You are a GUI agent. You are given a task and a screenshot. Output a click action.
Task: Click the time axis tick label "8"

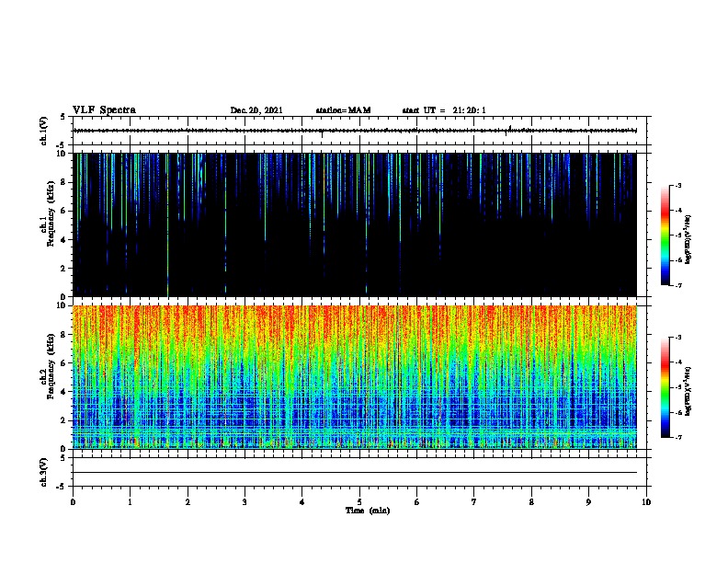point(531,502)
